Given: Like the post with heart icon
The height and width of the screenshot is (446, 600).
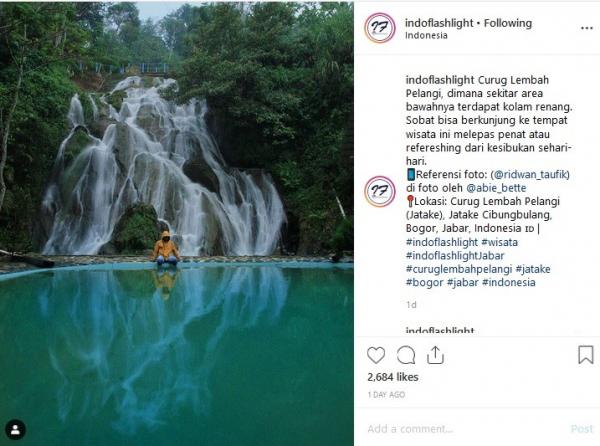Looking at the screenshot, I should click(376, 355).
